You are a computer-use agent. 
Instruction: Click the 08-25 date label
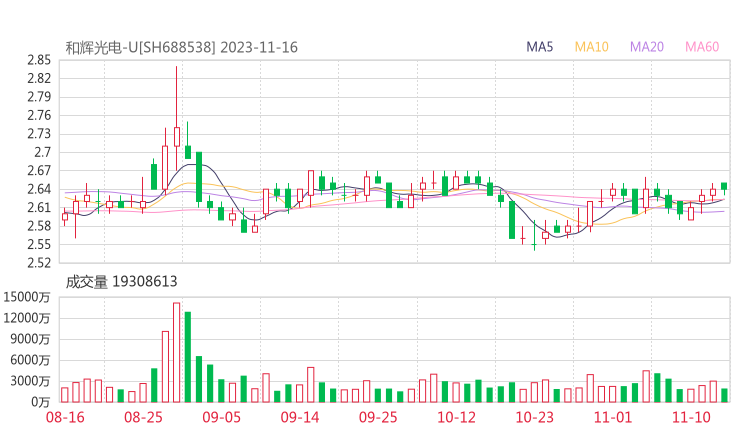click(x=143, y=418)
